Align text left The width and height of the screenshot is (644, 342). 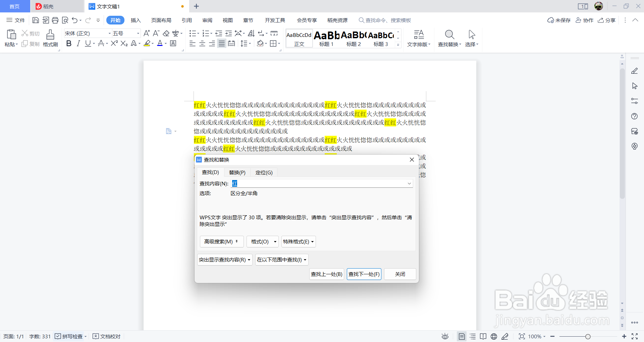point(193,43)
